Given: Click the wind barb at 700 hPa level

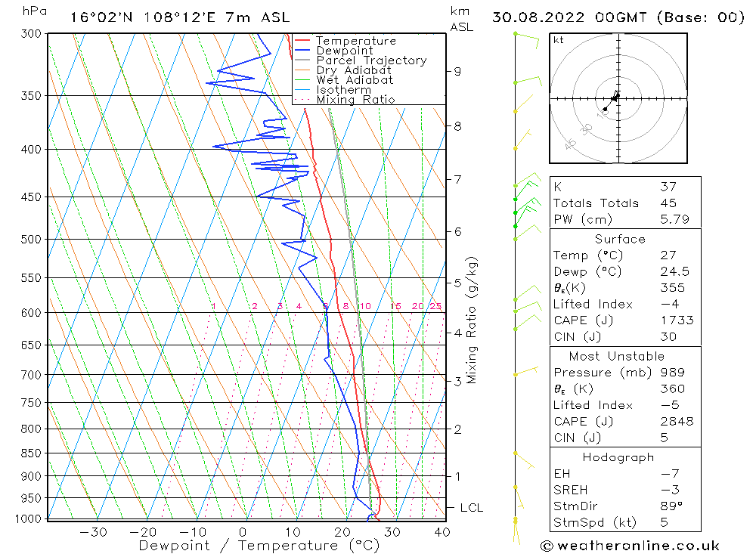Looking at the screenshot, I should [526, 371].
